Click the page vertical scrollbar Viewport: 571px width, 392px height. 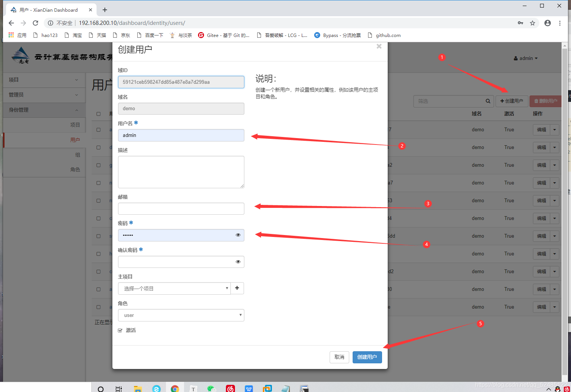pos(565,211)
